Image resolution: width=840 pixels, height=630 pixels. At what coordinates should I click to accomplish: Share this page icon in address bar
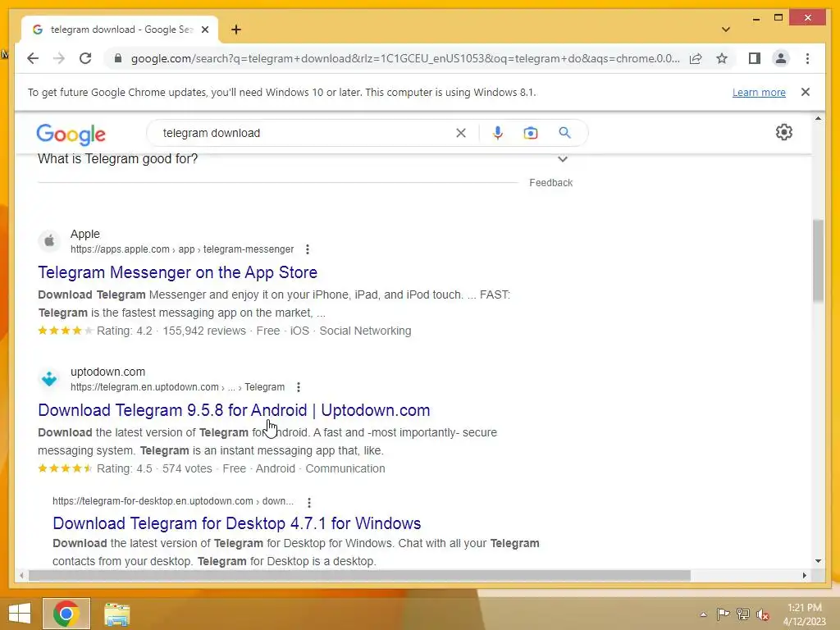point(696,58)
